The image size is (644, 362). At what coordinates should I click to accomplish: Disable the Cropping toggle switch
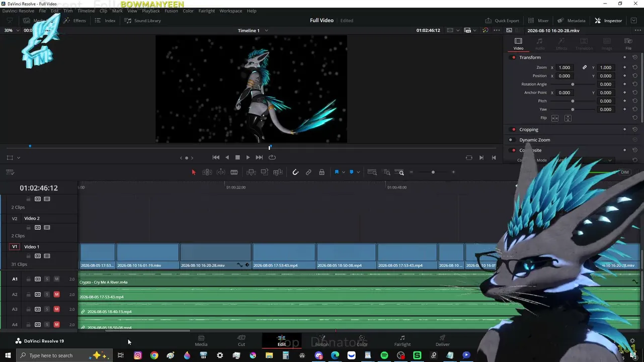(x=513, y=130)
